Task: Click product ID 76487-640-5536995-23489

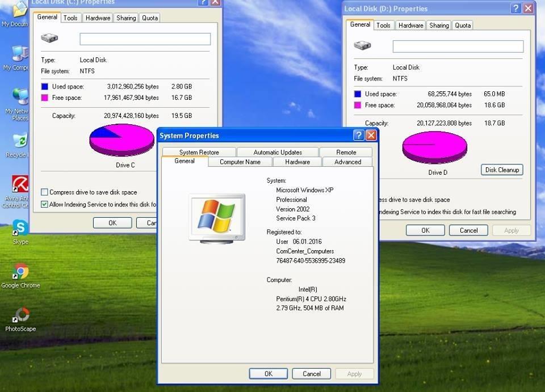Action: click(x=311, y=260)
